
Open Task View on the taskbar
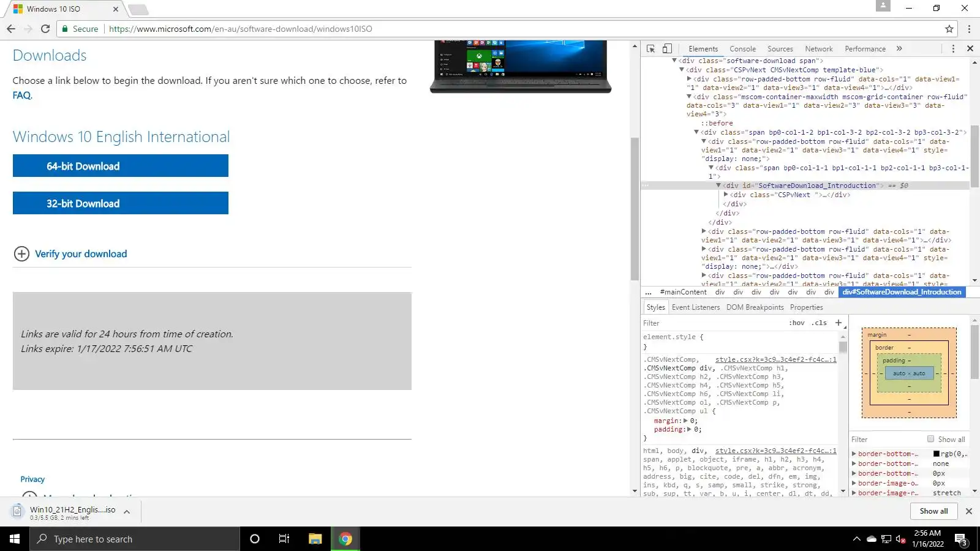284,539
